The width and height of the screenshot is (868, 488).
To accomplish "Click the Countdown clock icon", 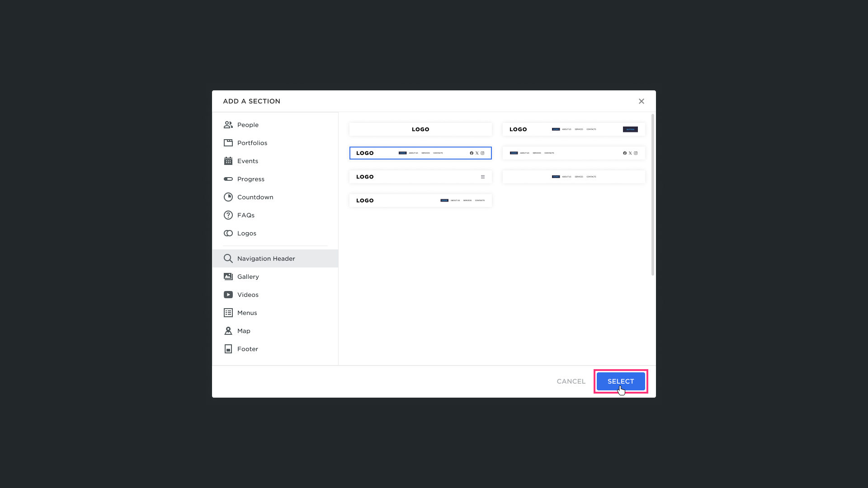I will (x=228, y=197).
